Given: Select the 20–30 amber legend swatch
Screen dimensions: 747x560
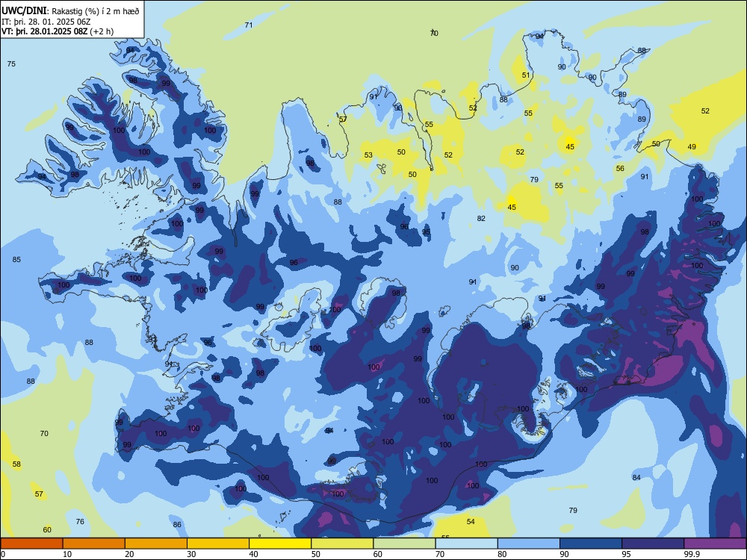Looking at the screenshot, I should [156, 544].
